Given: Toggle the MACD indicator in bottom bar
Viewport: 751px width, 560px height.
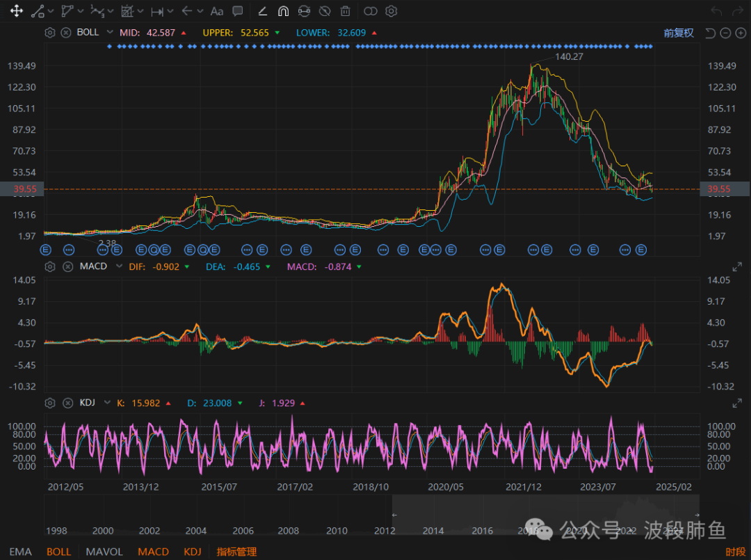Looking at the screenshot, I should click(153, 552).
